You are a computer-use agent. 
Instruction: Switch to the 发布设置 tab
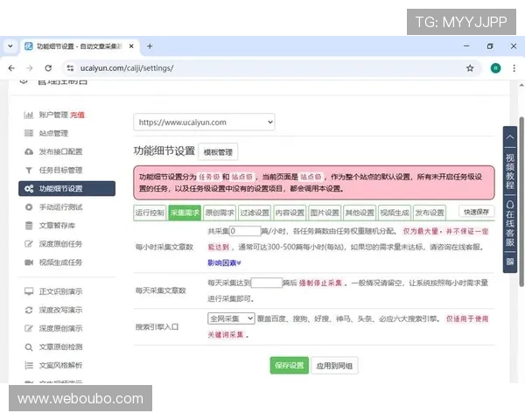pyautogui.click(x=430, y=213)
